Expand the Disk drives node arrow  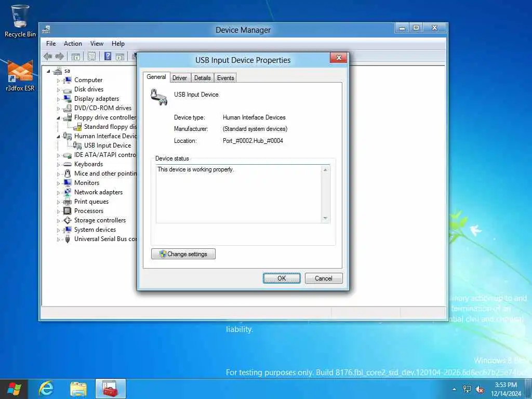coord(58,90)
